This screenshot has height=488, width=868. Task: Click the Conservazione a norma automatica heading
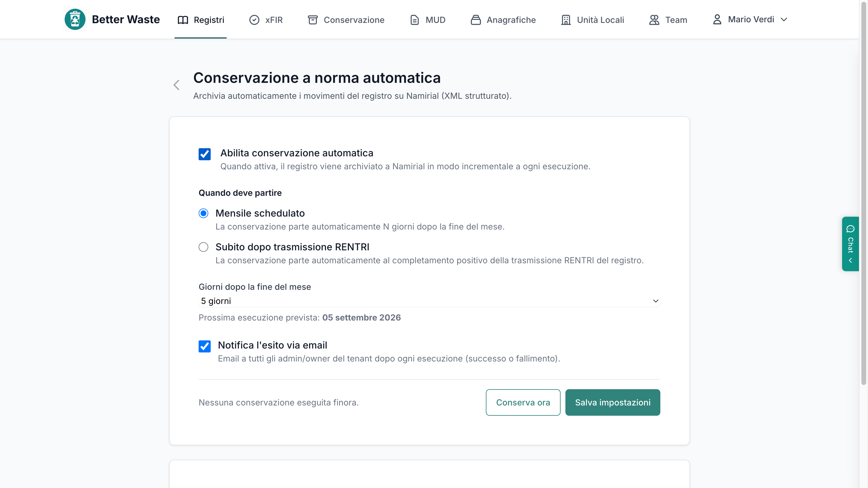pyautogui.click(x=317, y=78)
